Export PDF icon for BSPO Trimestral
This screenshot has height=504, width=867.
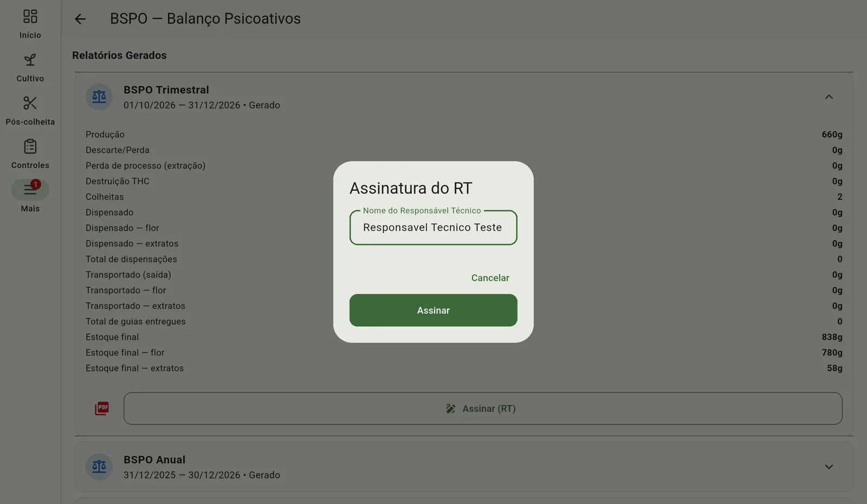(102, 409)
